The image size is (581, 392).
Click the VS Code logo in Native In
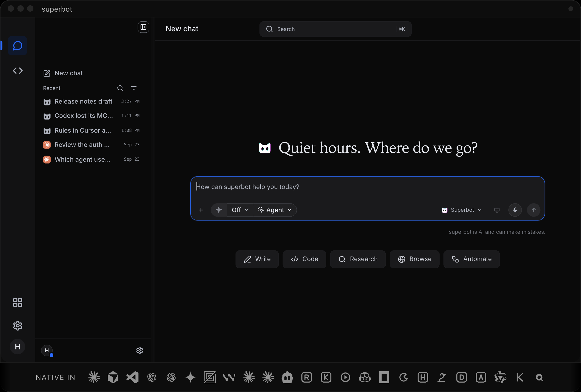pyautogui.click(x=132, y=377)
